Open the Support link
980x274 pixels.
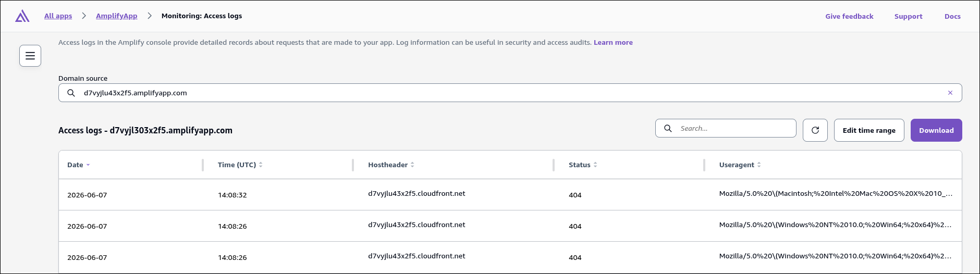coord(908,16)
